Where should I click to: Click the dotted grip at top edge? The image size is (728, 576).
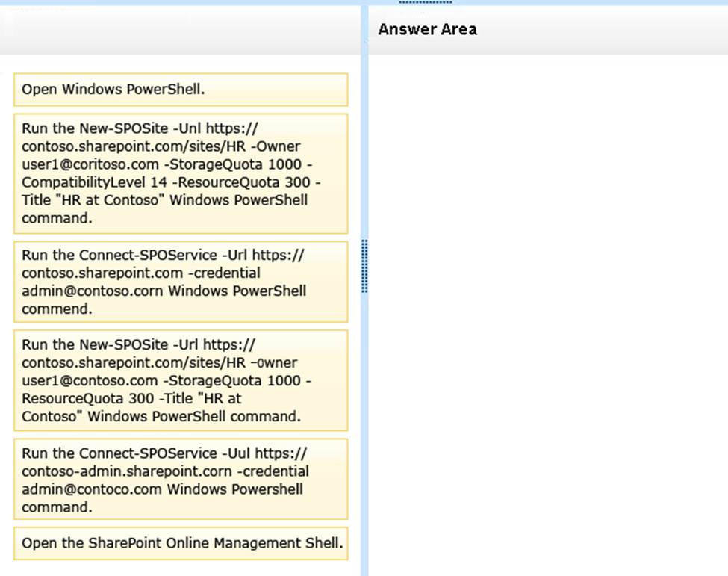point(425,2)
